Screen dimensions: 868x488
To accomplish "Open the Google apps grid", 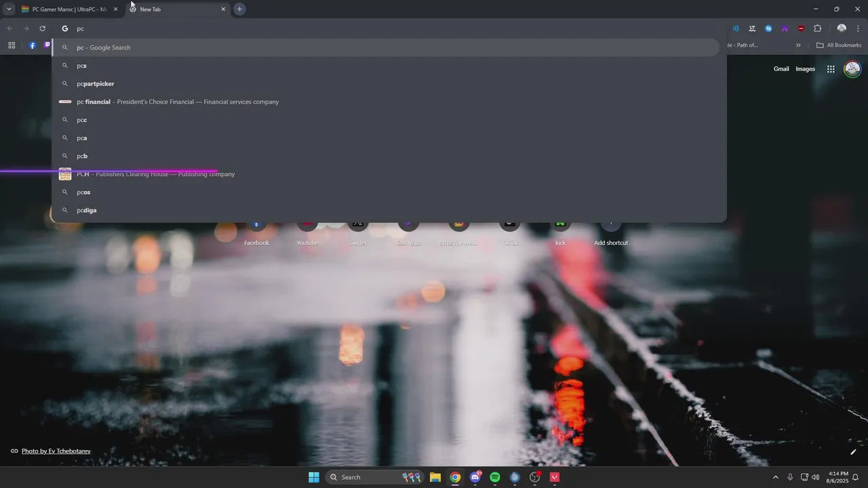I will (831, 68).
